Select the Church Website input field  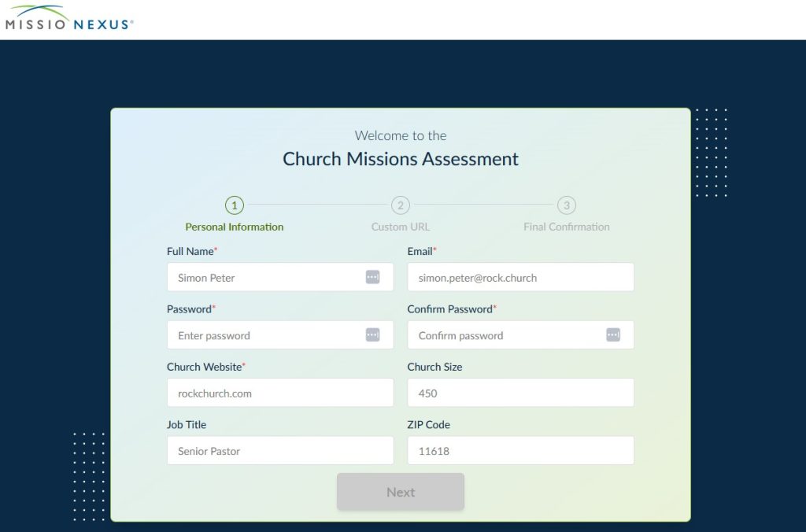[x=279, y=393]
